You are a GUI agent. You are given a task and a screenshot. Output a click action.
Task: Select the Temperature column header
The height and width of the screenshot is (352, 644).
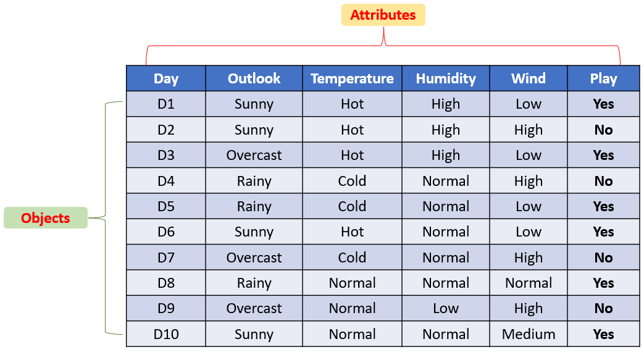pos(352,78)
